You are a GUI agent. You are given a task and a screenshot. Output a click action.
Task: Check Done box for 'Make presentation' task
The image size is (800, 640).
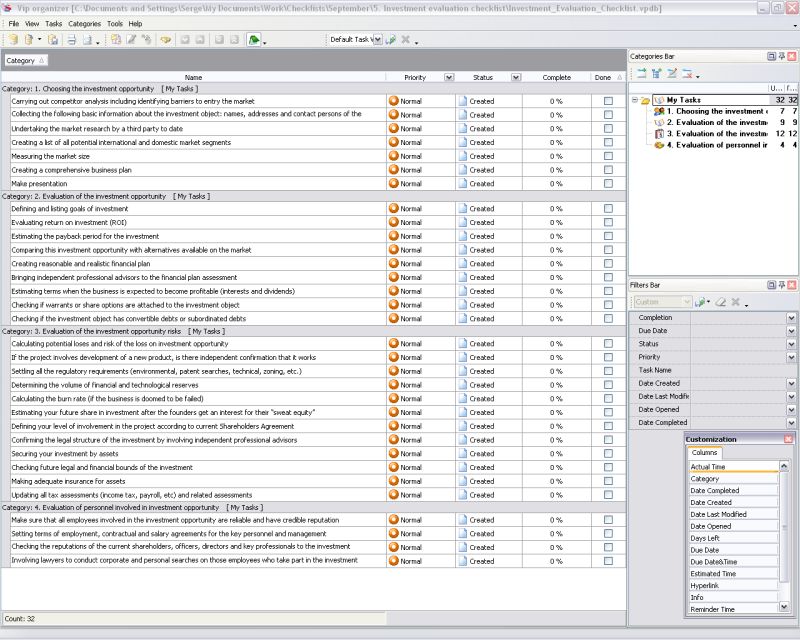pos(608,184)
